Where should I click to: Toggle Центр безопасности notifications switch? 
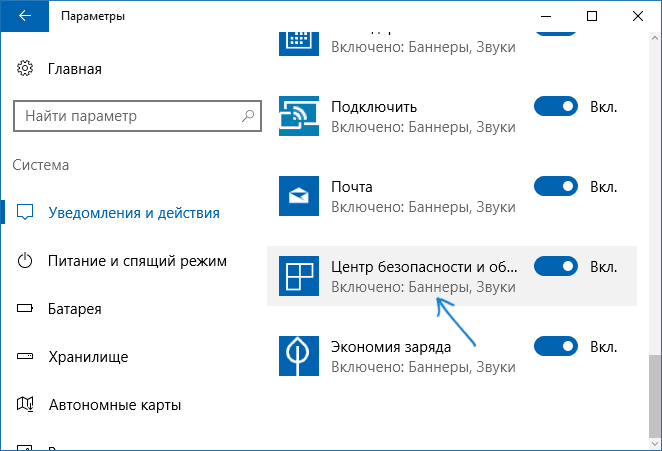pos(556,266)
